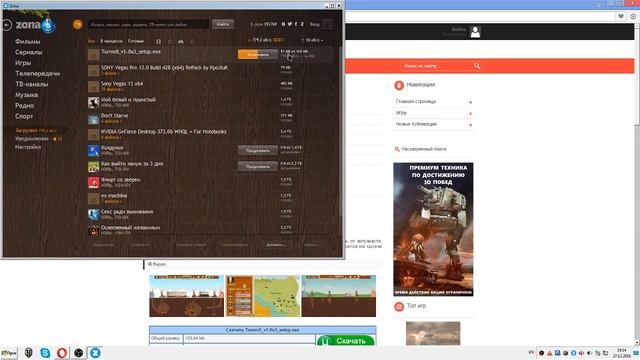This screenshot has width=640, height=360.
Task: Click the orange round button beside the Zona logo
Action: point(78,24)
